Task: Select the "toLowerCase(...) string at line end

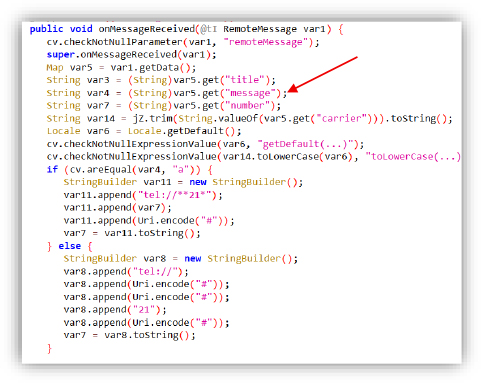Action: coord(413,157)
